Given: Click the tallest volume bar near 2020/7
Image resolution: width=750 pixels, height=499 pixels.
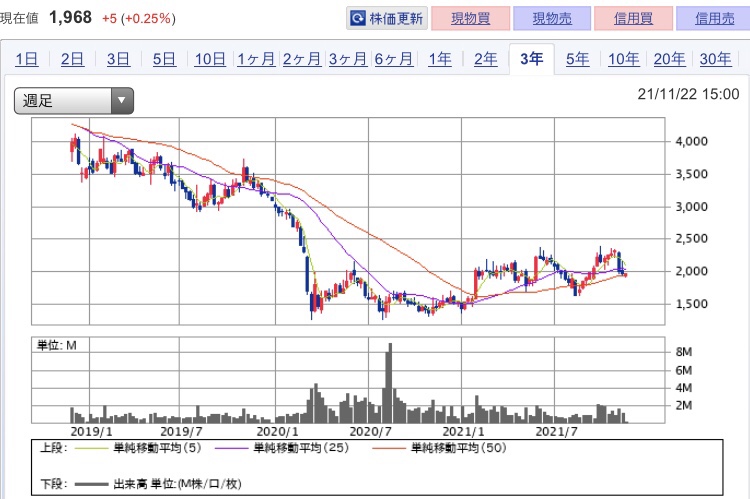Looking at the screenshot, I should pyautogui.click(x=390, y=383).
